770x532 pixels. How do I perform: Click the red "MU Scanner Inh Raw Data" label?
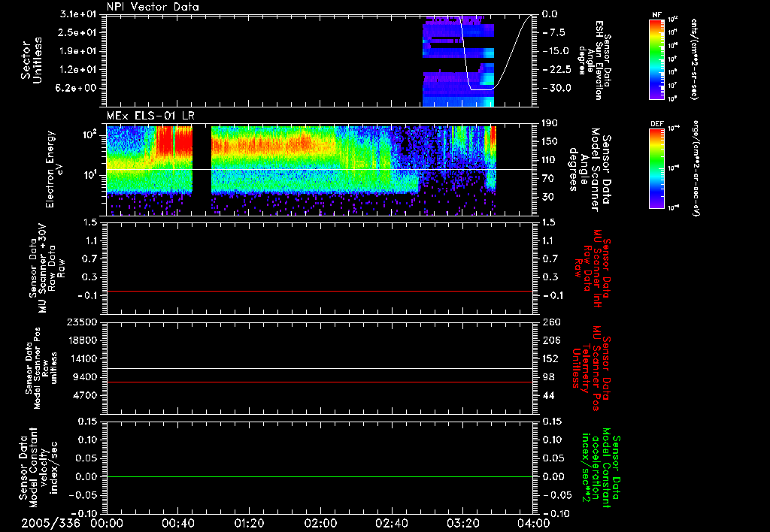click(x=593, y=268)
